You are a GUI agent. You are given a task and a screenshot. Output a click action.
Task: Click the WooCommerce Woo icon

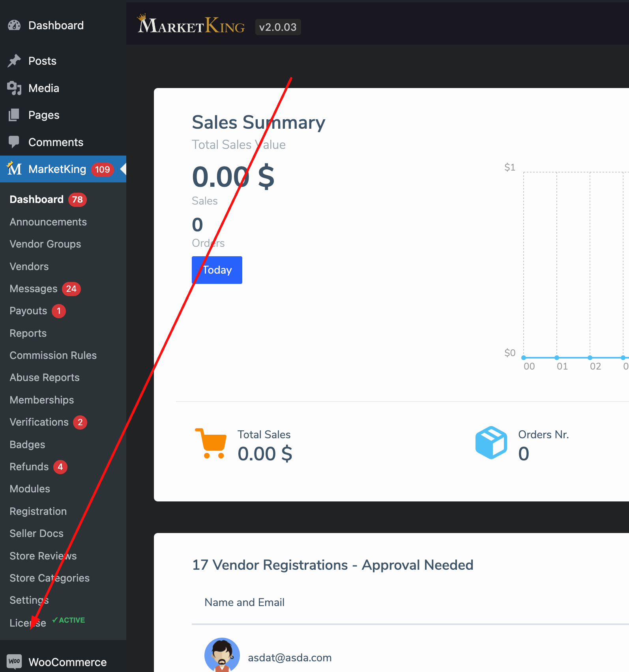coord(15,661)
